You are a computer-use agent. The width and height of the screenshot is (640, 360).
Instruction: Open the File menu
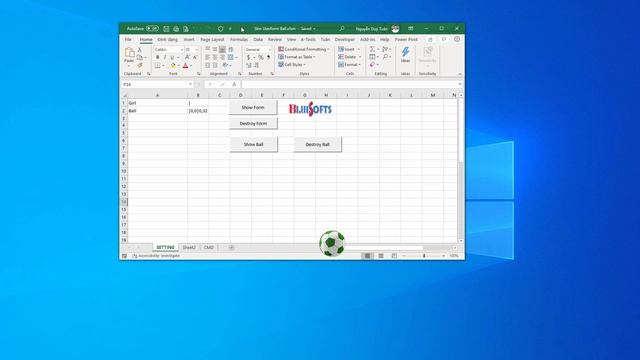pyautogui.click(x=128, y=40)
